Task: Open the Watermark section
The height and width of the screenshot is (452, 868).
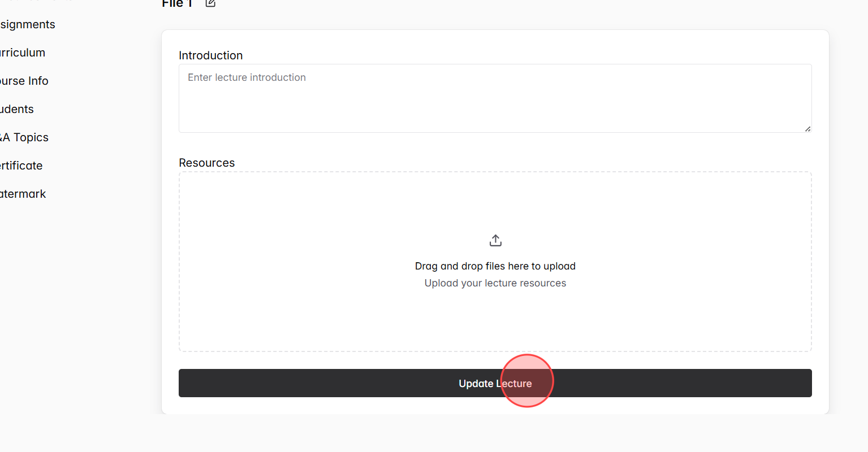Action: tap(21, 194)
